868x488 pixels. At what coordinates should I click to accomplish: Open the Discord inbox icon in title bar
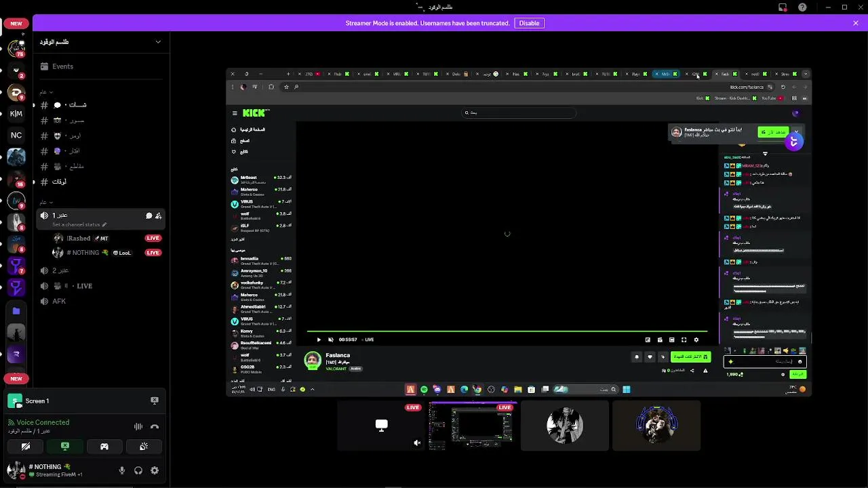point(783,7)
